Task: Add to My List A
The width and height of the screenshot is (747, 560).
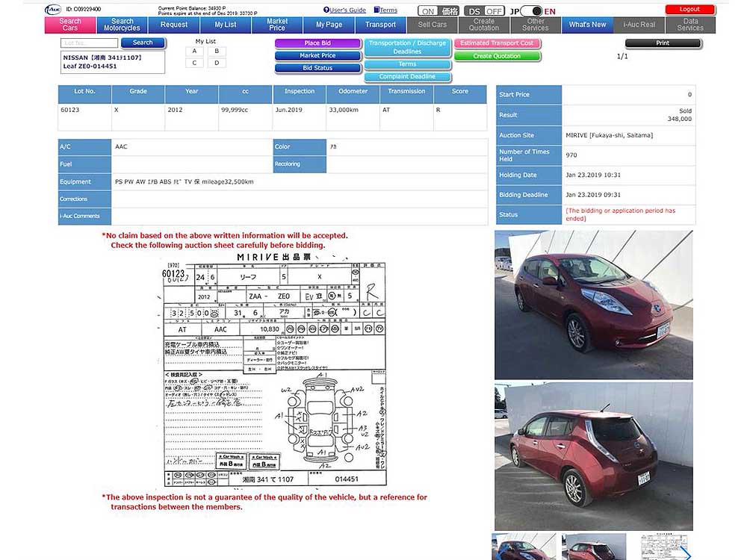Action: [194, 51]
